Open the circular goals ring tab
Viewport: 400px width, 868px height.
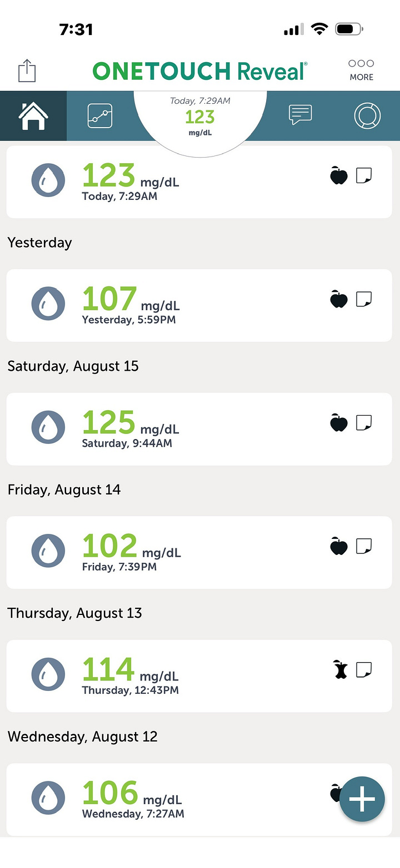coord(367,116)
